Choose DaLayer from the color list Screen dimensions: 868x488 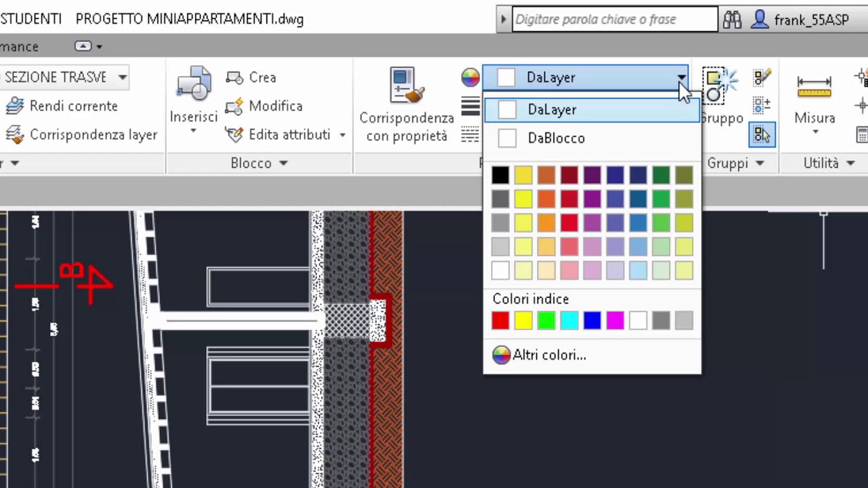[592, 110]
